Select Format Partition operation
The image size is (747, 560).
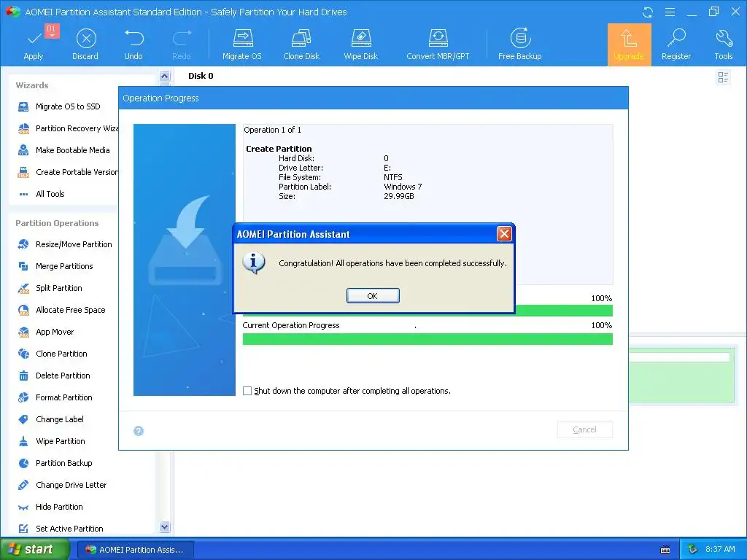pyautogui.click(x=55, y=397)
